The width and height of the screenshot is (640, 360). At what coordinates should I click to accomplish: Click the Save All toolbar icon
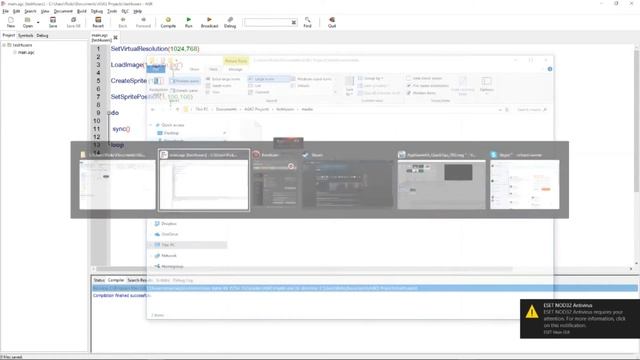click(73, 22)
